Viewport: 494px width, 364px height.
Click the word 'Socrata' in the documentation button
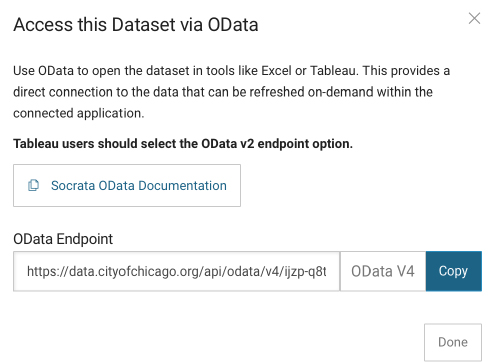tap(73, 186)
